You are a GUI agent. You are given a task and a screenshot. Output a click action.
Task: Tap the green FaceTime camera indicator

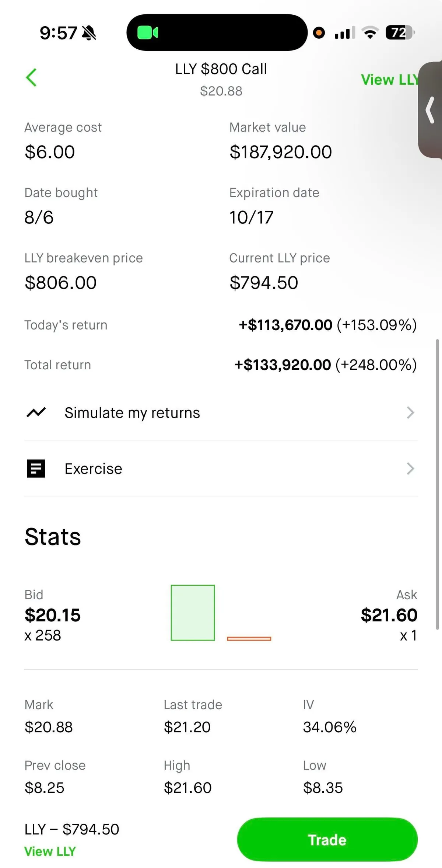(x=148, y=32)
